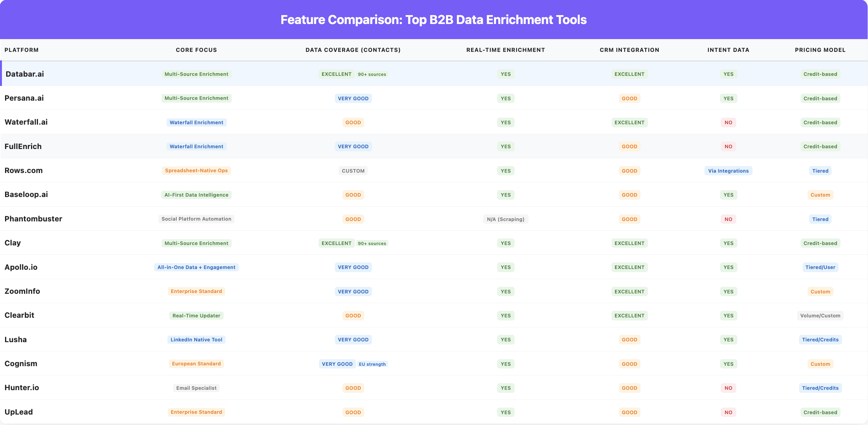The image size is (868, 425).
Task: Click Baseloop.ai's Custom pricing badge
Action: [x=820, y=195]
